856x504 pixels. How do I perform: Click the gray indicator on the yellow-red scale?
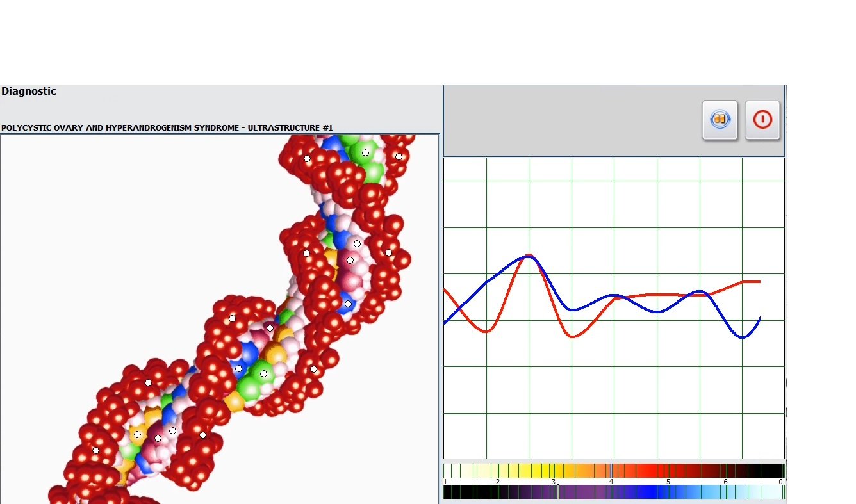(611, 471)
